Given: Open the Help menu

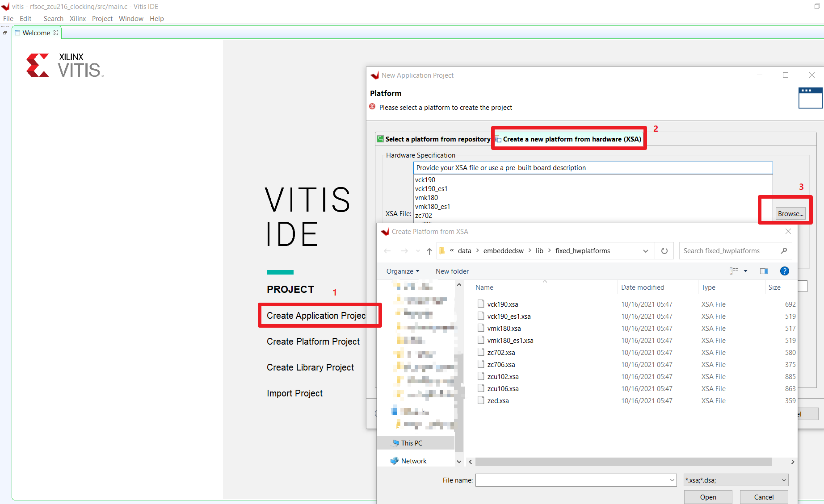Looking at the screenshot, I should (157, 18).
